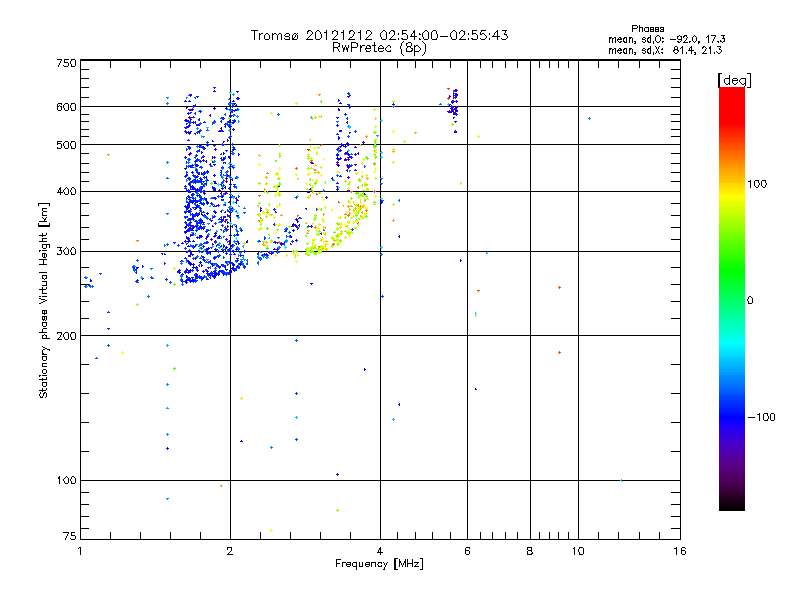This screenshot has width=800, height=600.
Task: Click the 'Phases' header in the statistics block
Action: [647, 29]
